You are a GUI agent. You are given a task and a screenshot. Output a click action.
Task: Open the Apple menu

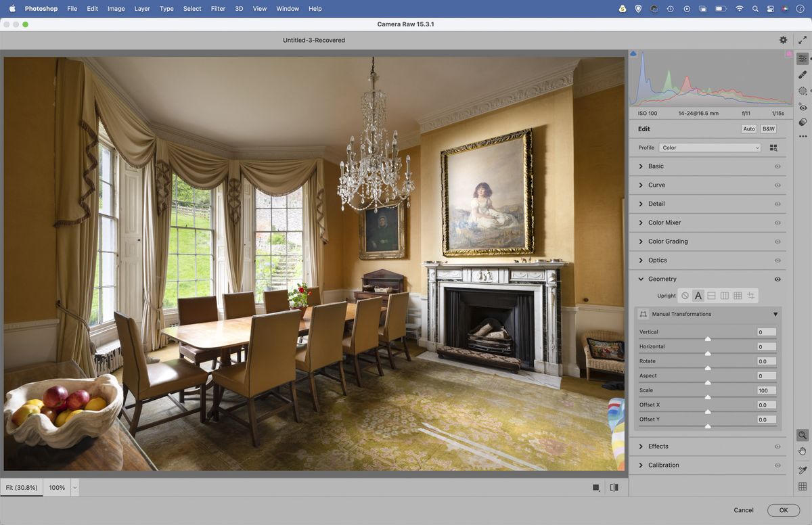12,9
